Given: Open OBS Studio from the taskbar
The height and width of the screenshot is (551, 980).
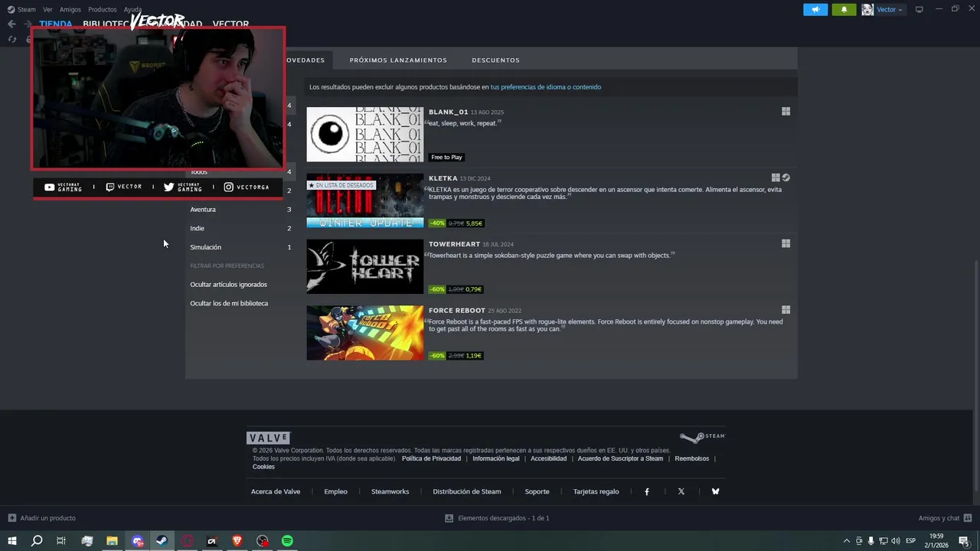Looking at the screenshot, I should (x=263, y=541).
